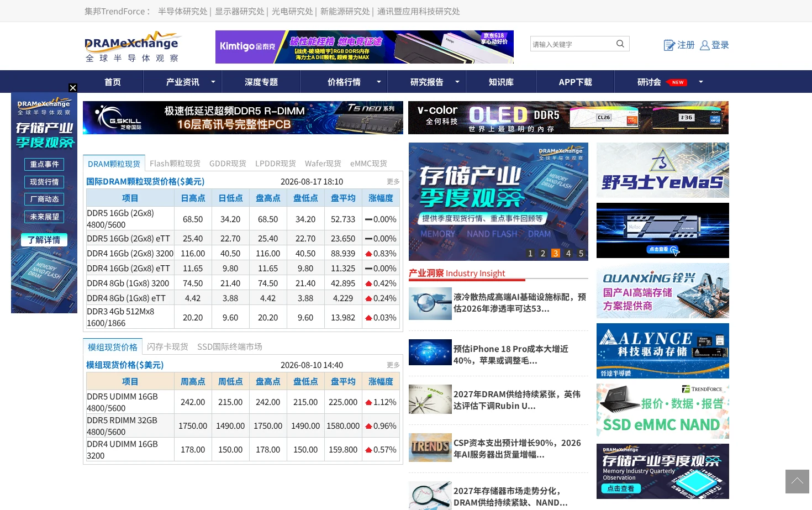Open 通讯暨应用科技研究处 link
The image size is (812, 510).
(x=419, y=11)
